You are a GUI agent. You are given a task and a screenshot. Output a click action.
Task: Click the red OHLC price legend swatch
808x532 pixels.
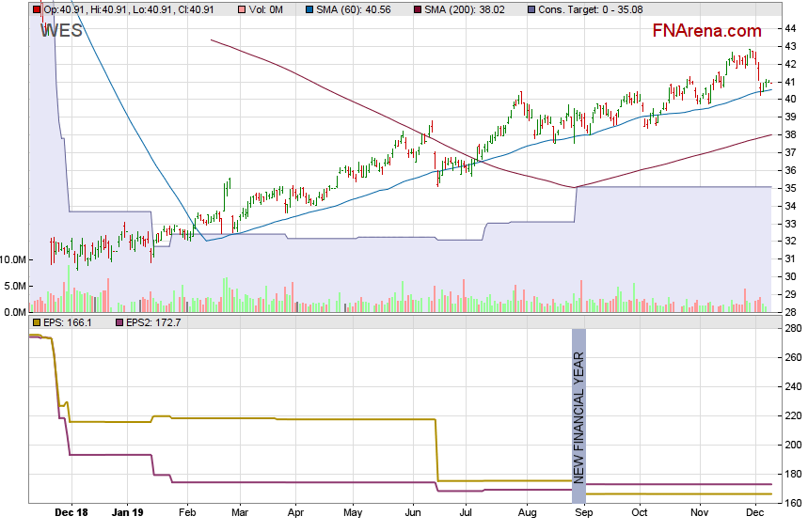click(x=37, y=9)
